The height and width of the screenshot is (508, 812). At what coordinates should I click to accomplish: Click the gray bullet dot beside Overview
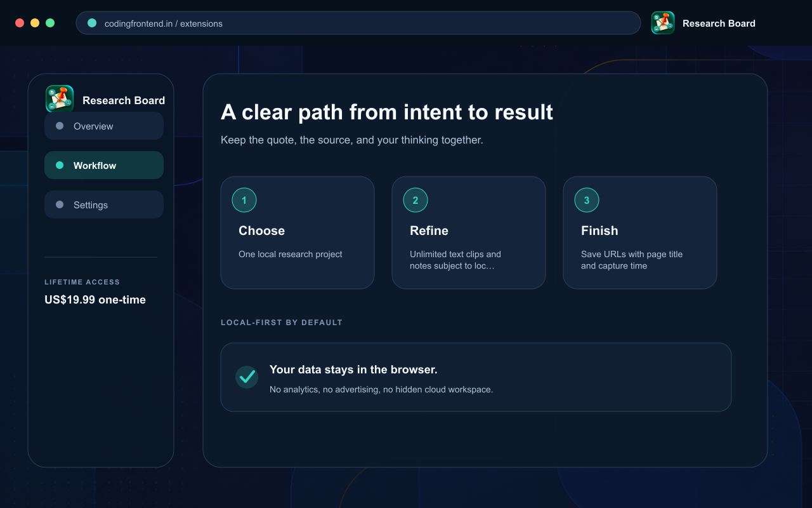coord(60,126)
